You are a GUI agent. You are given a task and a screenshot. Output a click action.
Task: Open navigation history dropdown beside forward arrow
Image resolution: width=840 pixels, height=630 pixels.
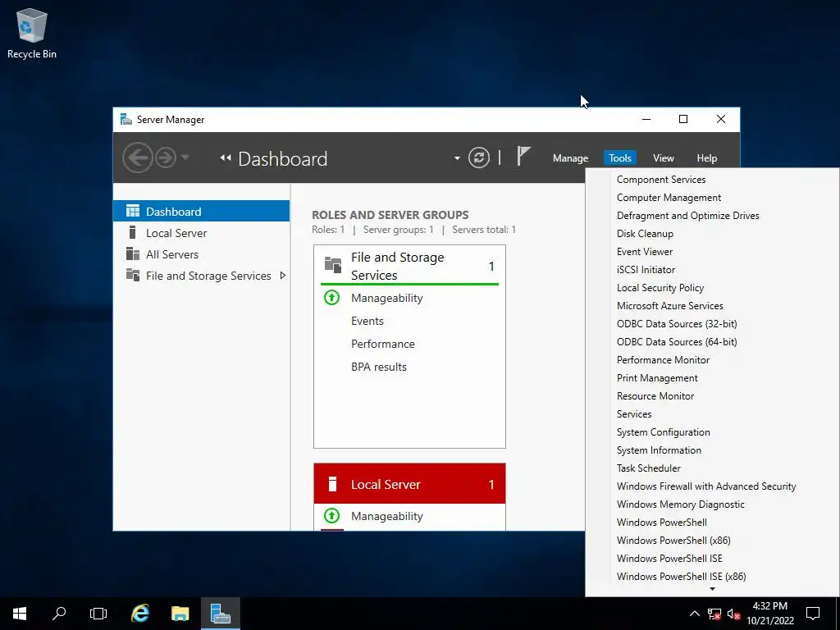(185, 157)
